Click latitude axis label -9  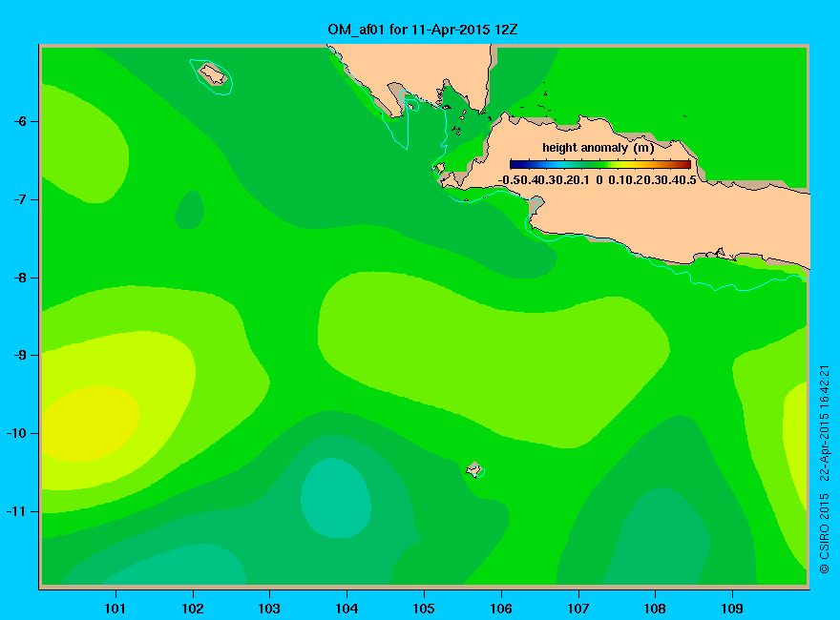[x=20, y=355]
